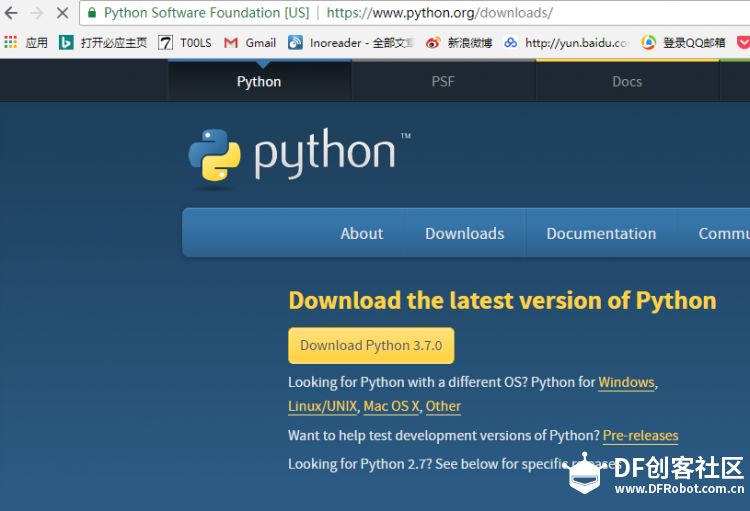Select the Docs top tab
Viewport: 750px width, 511px height.
pos(627,81)
